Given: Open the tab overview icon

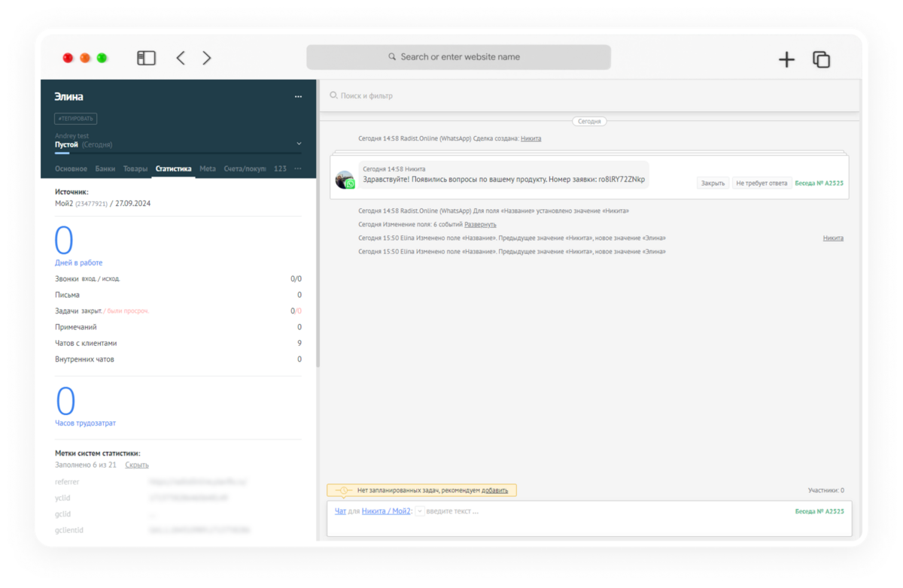Looking at the screenshot, I should pyautogui.click(x=821, y=59).
